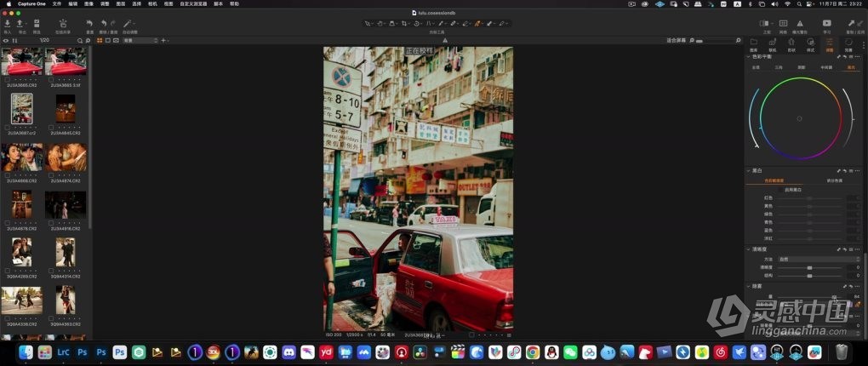This screenshot has height=366, width=868.
Task: Click the Import (导入) toolbar icon
Action: coord(8,24)
